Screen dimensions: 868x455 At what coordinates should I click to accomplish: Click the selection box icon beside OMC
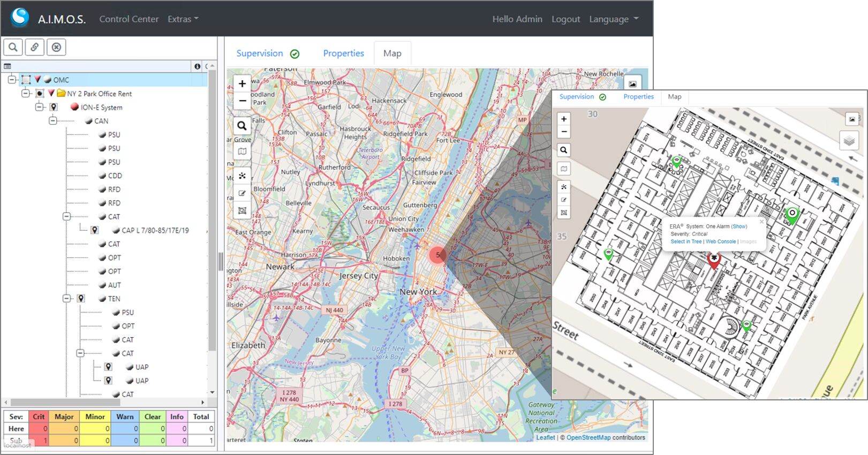(x=26, y=80)
